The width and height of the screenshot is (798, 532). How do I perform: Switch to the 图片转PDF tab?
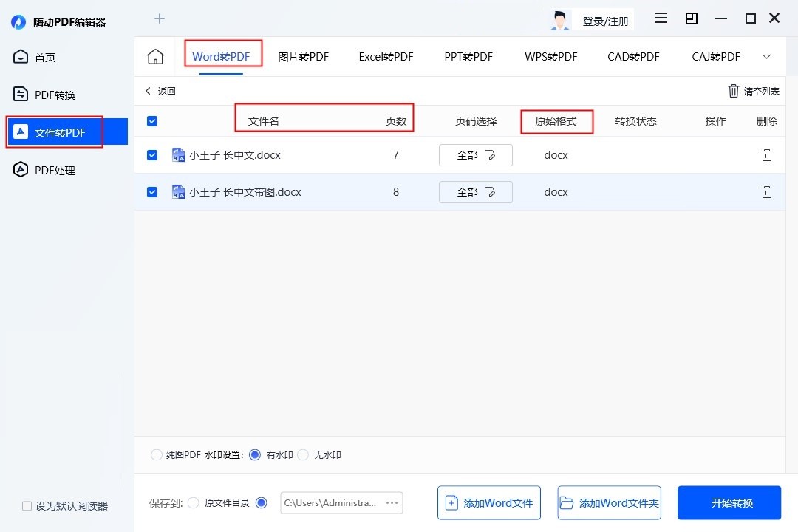click(x=303, y=56)
